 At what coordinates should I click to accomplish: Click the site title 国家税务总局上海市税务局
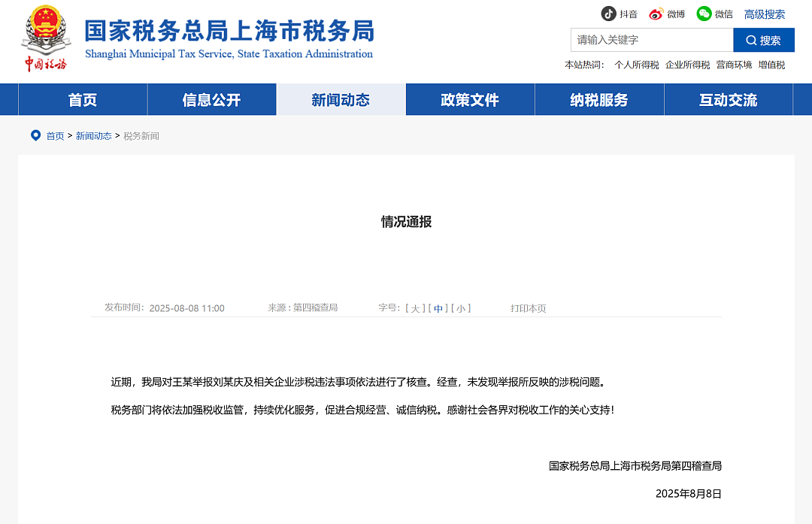coord(229,31)
